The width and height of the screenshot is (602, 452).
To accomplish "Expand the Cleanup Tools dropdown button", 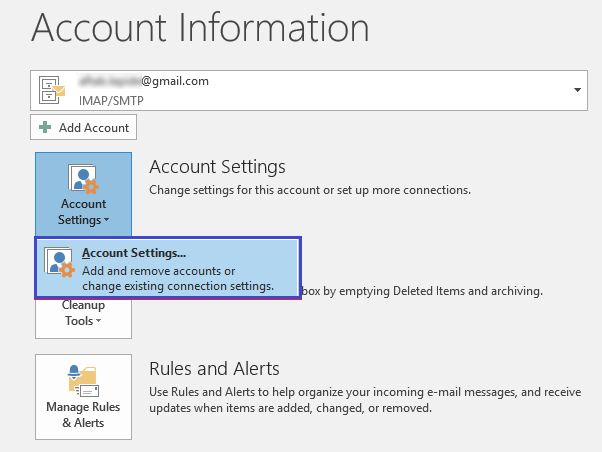I will 83,318.
